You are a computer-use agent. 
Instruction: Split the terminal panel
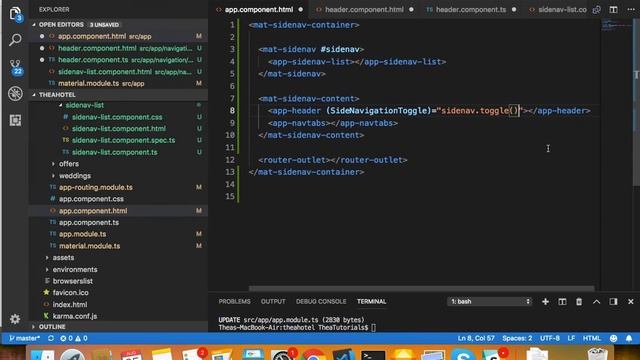[562, 302]
